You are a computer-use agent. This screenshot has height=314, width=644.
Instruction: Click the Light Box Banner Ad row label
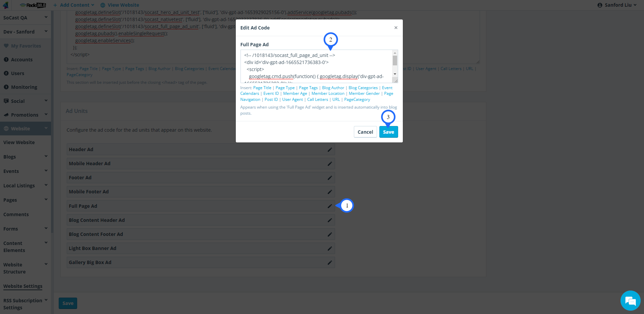point(93,248)
